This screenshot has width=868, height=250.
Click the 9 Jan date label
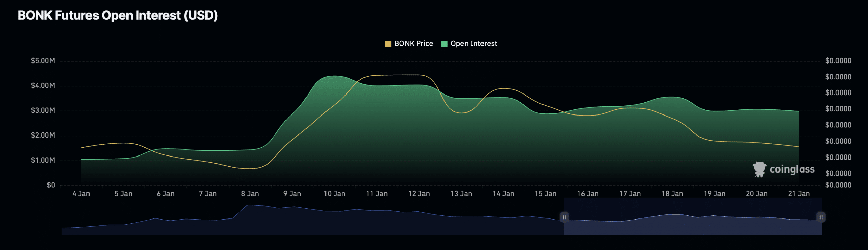click(292, 194)
